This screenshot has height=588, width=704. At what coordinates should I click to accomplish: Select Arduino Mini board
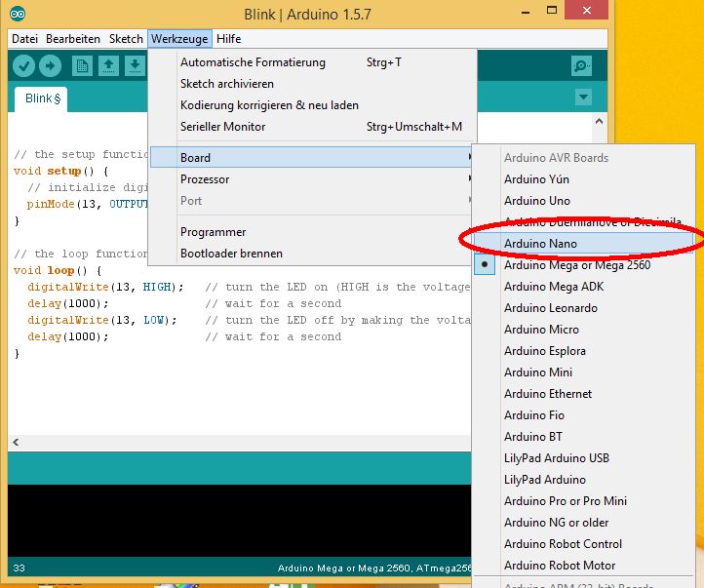coord(584,372)
